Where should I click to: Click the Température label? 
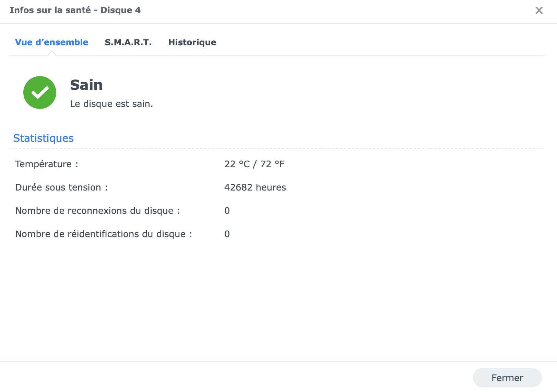coord(47,164)
